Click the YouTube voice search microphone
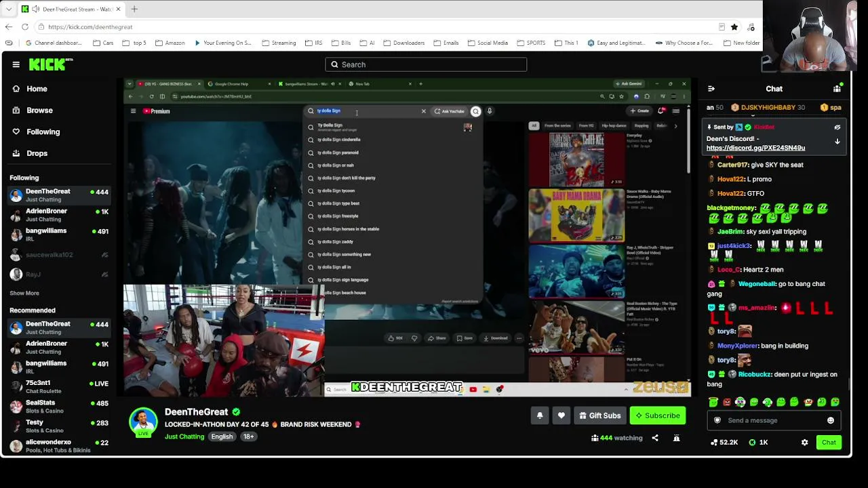 [x=490, y=111]
